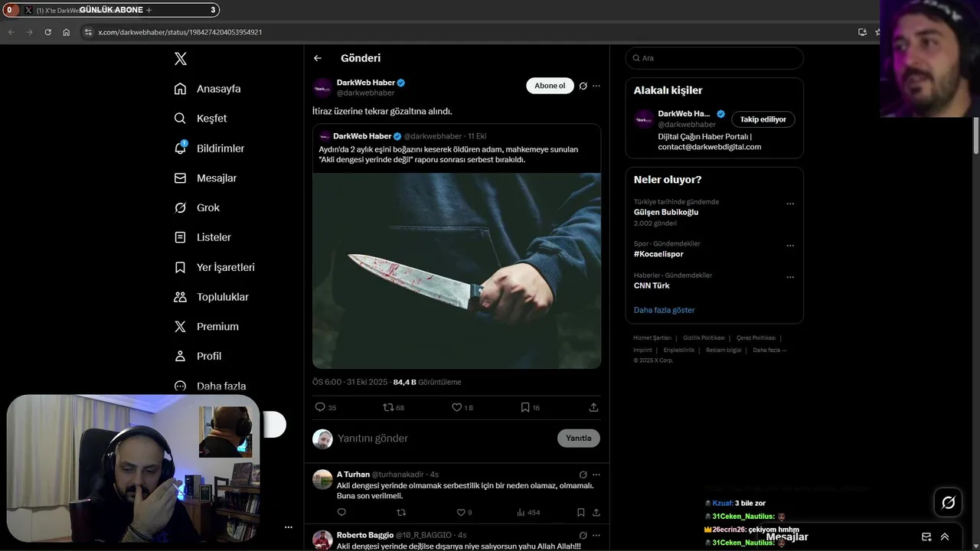
Task: Open #Kocaelispor trend
Action: tap(658, 254)
